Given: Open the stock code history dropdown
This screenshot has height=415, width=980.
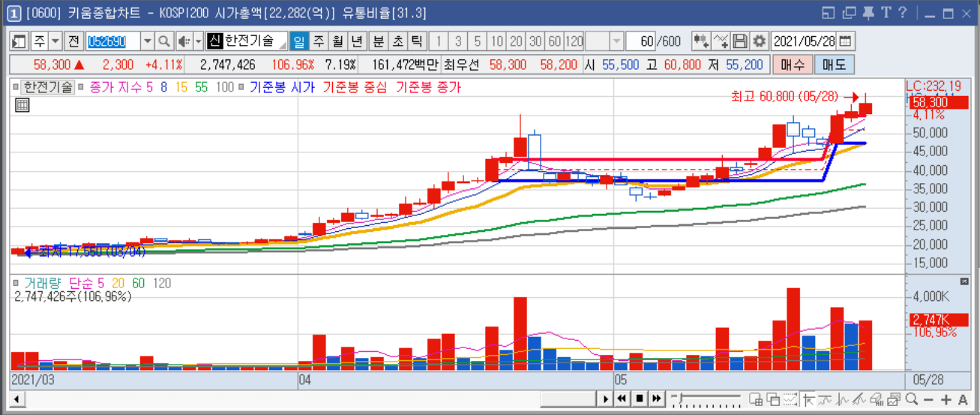Looking at the screenshot, I should (x=147, y=41).
